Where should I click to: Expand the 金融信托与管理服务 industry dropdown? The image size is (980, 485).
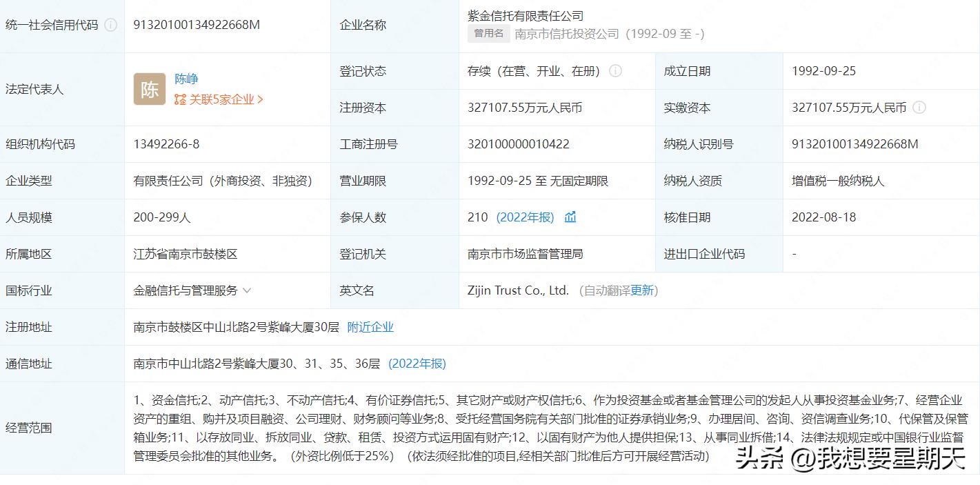click(x=247, y=290)
